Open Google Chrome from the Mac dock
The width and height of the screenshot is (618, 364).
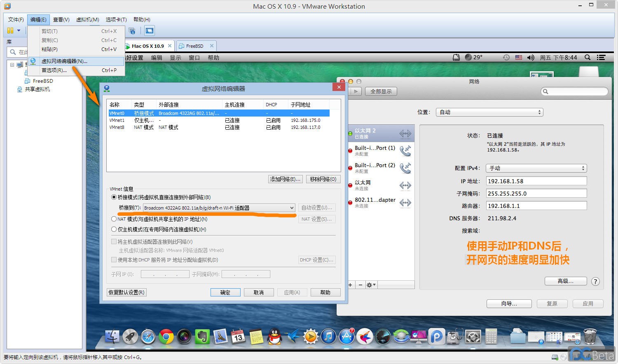tap(166, 337)
